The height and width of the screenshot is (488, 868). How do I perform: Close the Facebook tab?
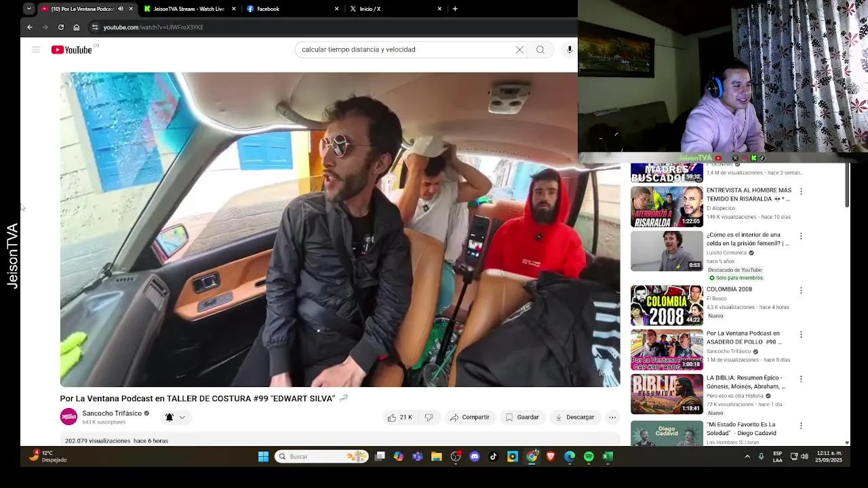(x=336, y=9)
